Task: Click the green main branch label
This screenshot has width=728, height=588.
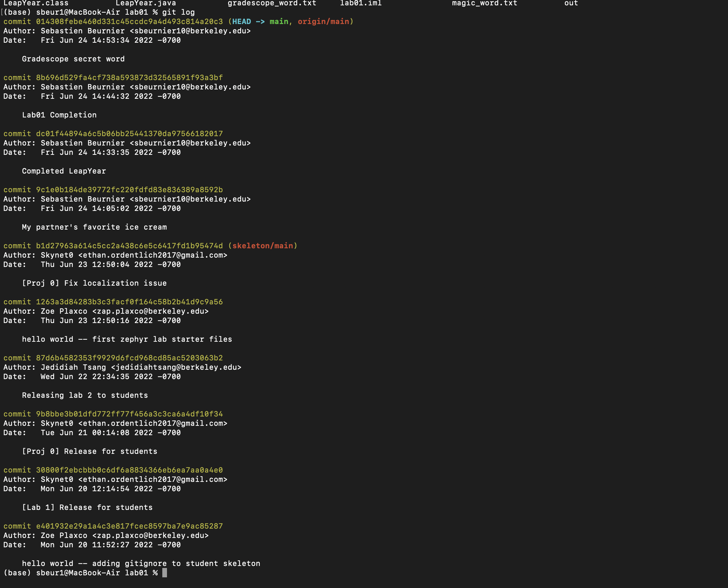Action: (279, 22)
